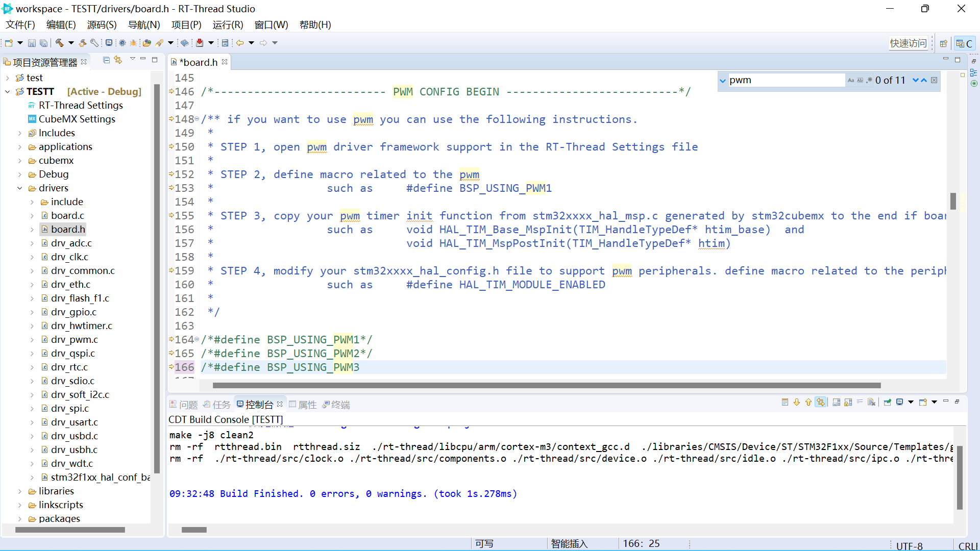Screen dimensions: 980x551
Task: Clear the build console output
Action: pyautogui.click(x=871, y=403)
